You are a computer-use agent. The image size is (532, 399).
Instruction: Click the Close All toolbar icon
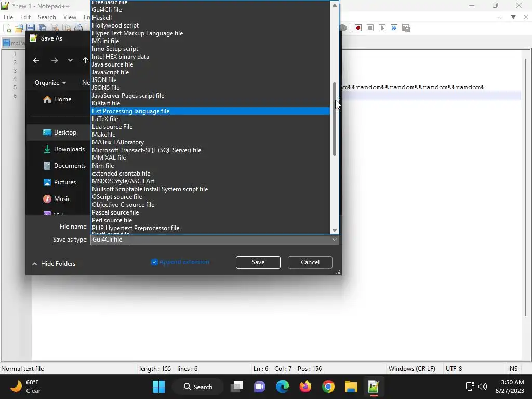click(x=67, y=28)
